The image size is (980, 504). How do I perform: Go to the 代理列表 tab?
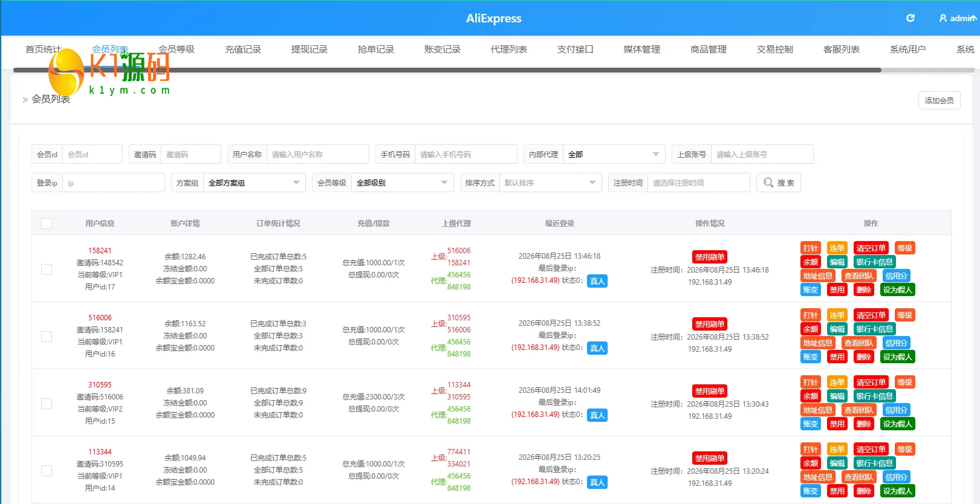[509, 49]
